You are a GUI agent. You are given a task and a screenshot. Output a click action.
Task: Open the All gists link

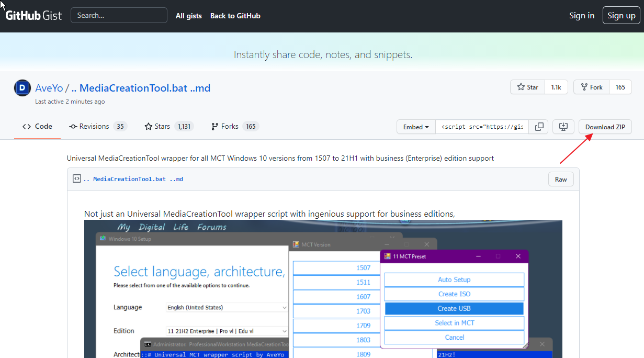click(x=189, y=16)
